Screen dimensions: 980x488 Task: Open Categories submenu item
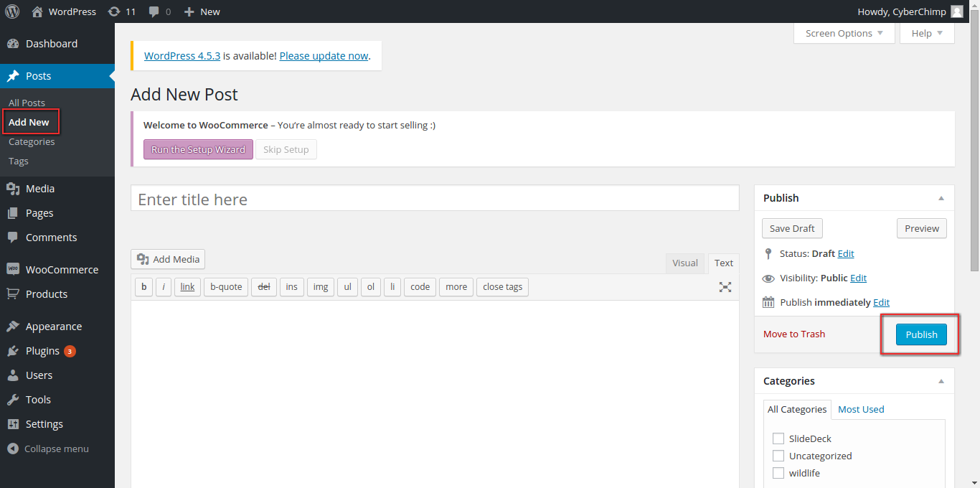(x=32, y=141)
